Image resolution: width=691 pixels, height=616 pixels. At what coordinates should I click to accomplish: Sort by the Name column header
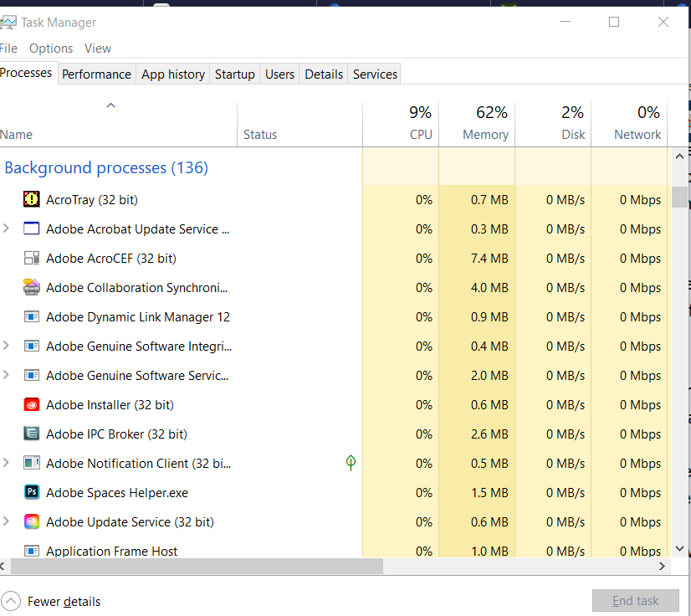coord(118,125)
